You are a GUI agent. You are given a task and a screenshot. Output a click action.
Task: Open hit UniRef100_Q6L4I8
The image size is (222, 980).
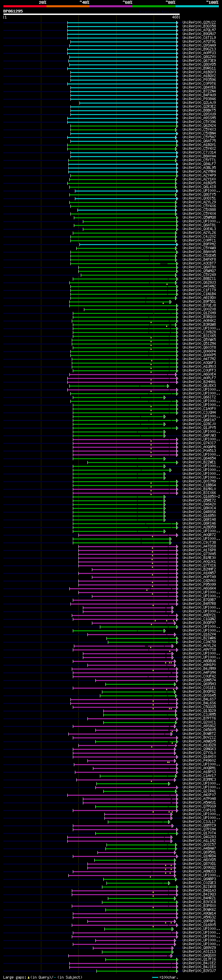(199, 187)
